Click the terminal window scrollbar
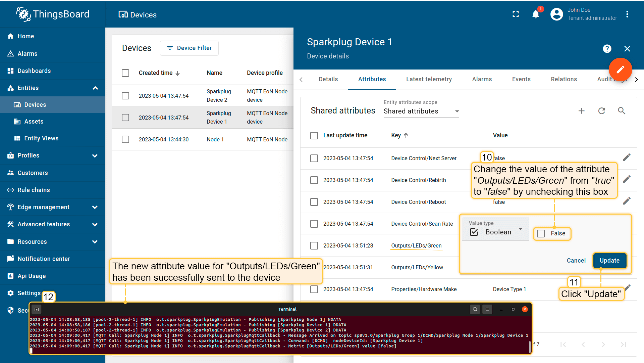 (530, 347)
